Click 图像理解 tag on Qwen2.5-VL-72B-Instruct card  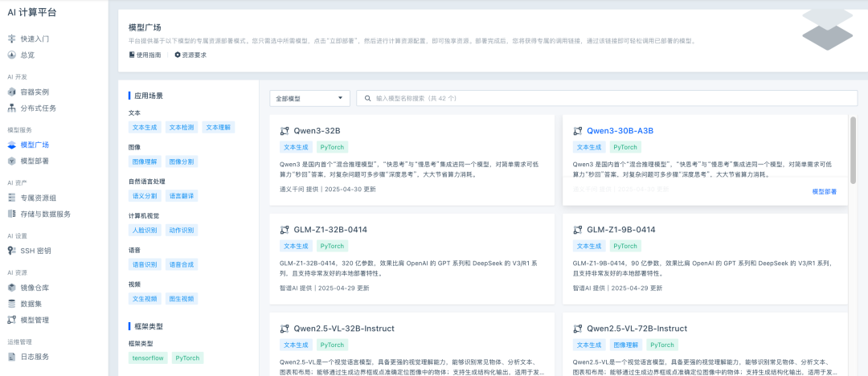[625, 345]
